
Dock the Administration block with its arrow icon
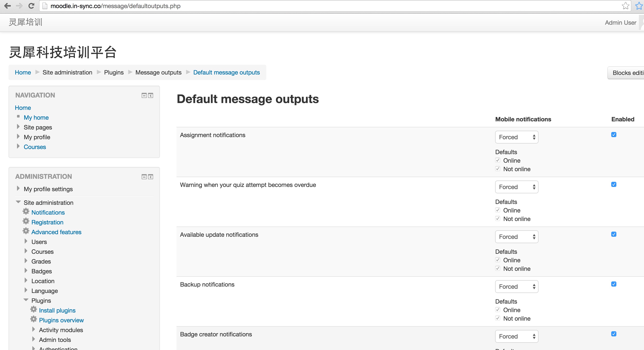[151, 177]
